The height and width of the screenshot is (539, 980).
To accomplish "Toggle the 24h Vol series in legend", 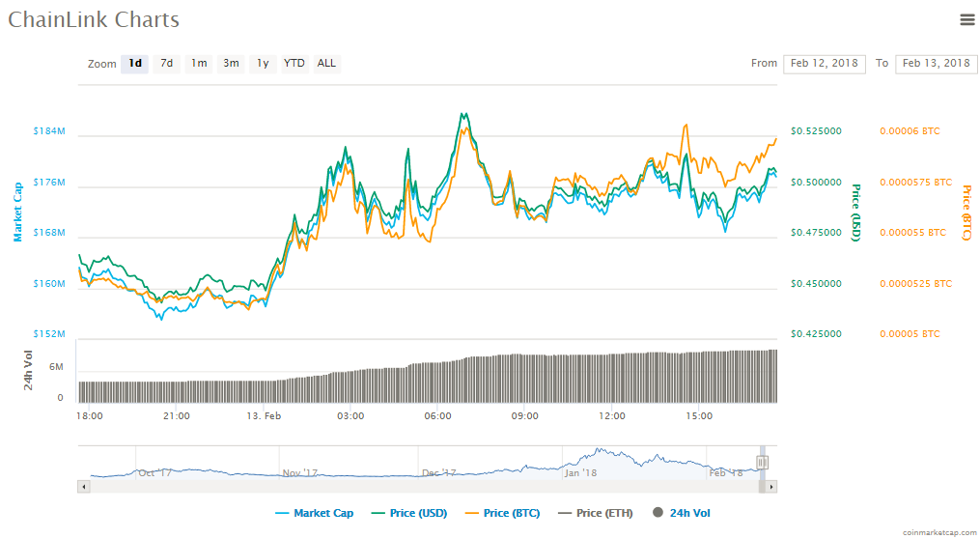I will (x=682, y=513).
